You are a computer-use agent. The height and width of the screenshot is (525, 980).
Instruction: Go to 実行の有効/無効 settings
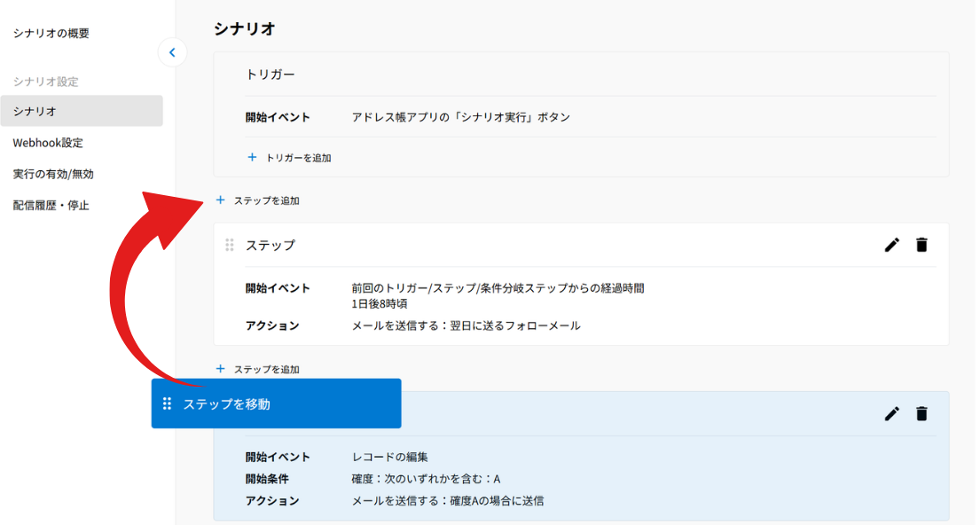[53, 174]
